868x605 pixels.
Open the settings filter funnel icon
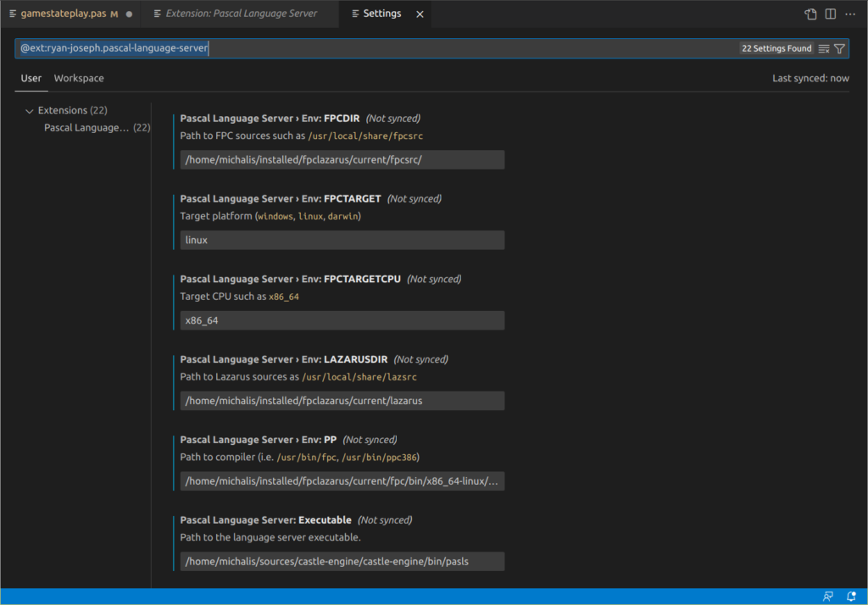(x=839, y=48)
